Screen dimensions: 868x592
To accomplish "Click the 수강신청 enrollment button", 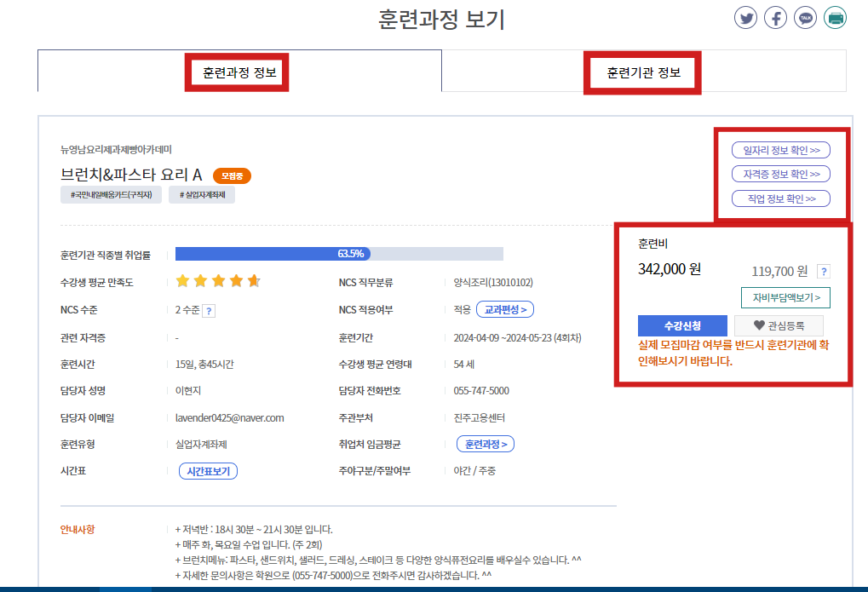I will point(681,325).
